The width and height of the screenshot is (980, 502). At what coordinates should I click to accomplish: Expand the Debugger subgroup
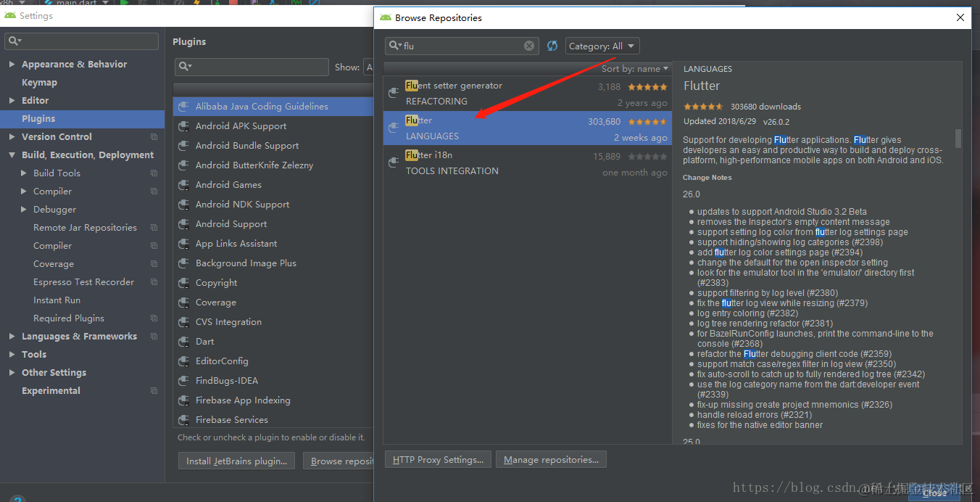24,209
